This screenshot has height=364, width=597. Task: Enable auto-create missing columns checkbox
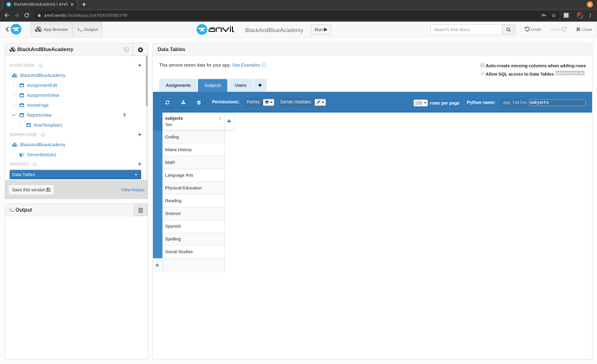tap(483, 66)
